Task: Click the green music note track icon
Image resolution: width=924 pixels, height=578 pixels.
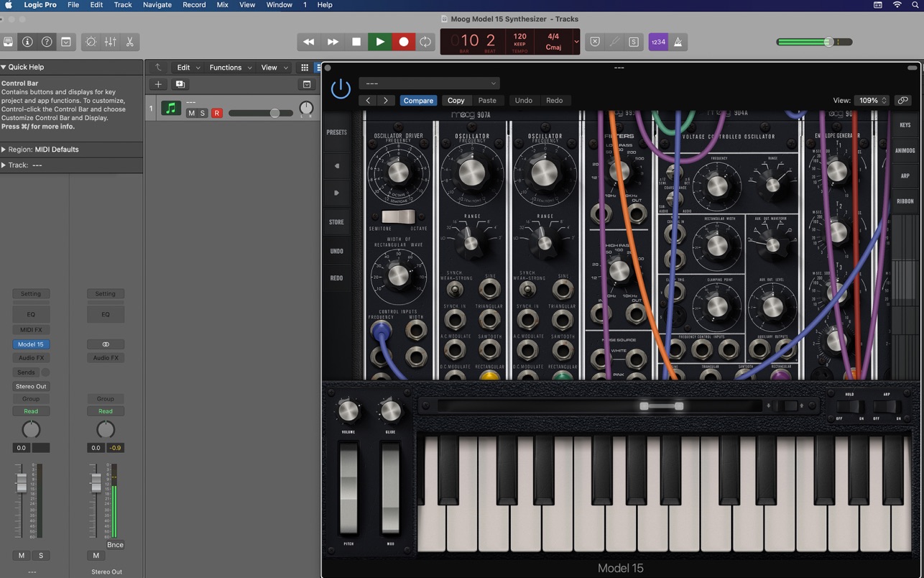Action: tap(171, 109)
